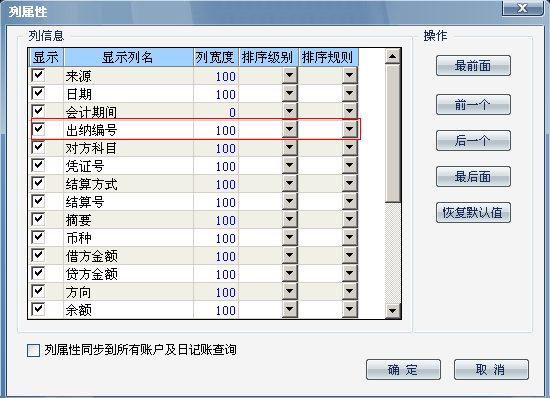Toggle the 显示 checkbox for 结算号
Viewport: 550px width, 398px height.
point(38,201)
